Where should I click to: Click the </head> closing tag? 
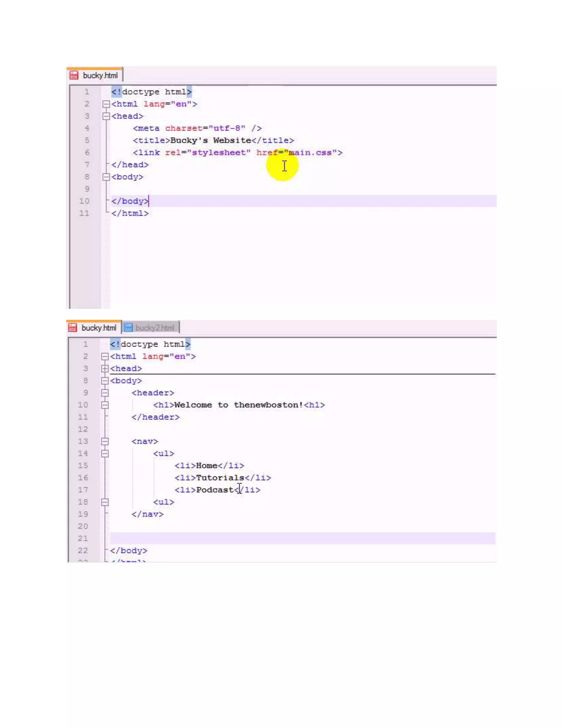tap(130, 165)
